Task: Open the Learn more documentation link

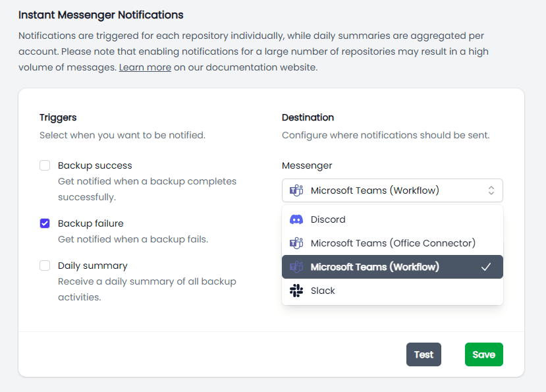Action: point(145,67)
